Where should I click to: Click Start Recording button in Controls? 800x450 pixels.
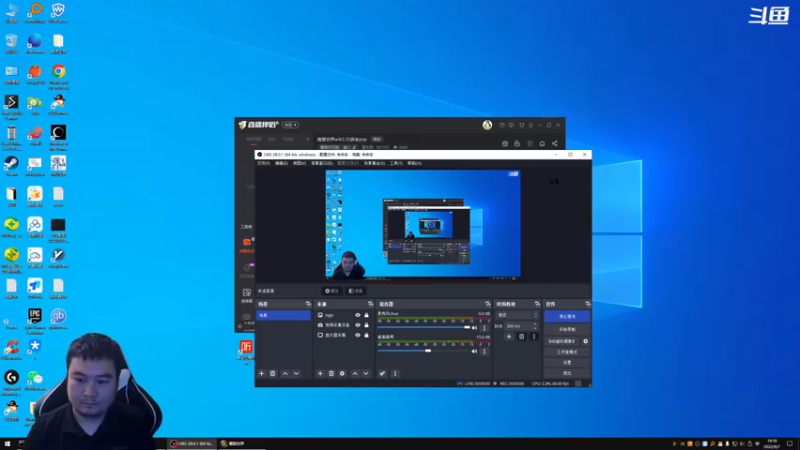[567, 330]
